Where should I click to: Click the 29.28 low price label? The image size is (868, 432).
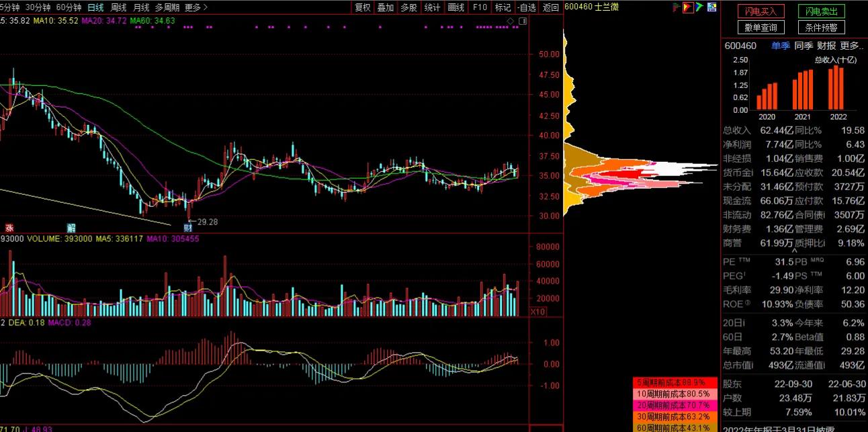(206, 221)
